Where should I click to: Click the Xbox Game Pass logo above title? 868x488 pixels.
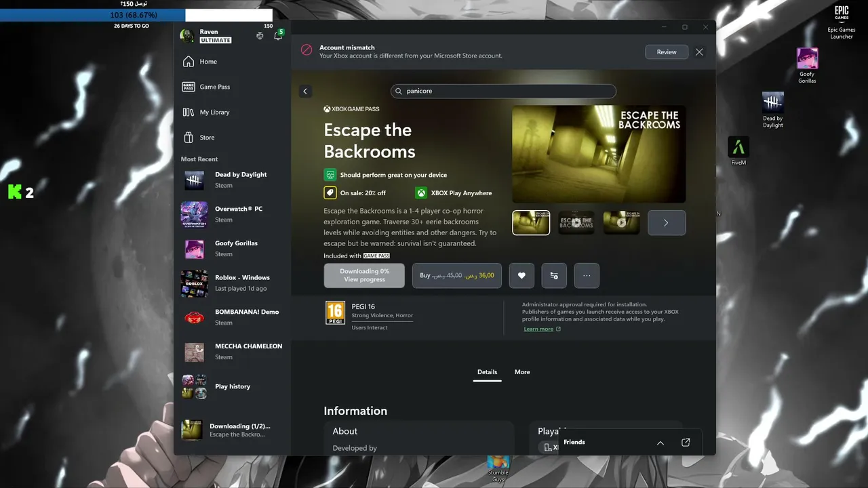point(351,108)
